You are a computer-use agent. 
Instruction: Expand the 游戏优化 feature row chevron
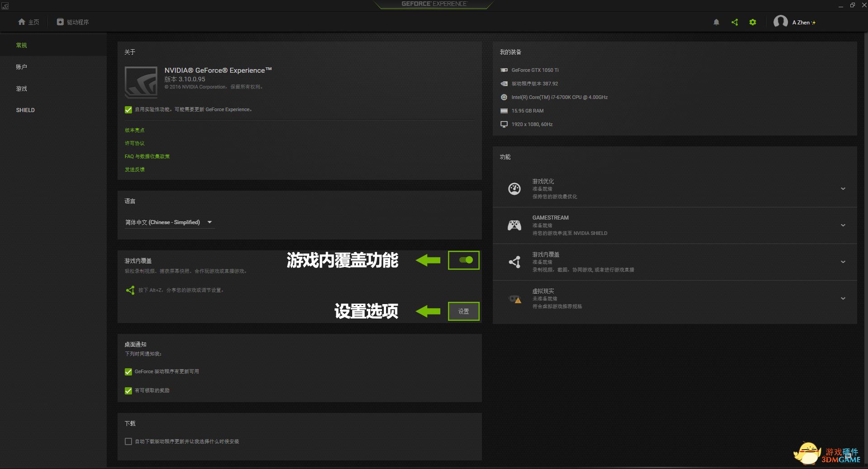pos(843,189)
